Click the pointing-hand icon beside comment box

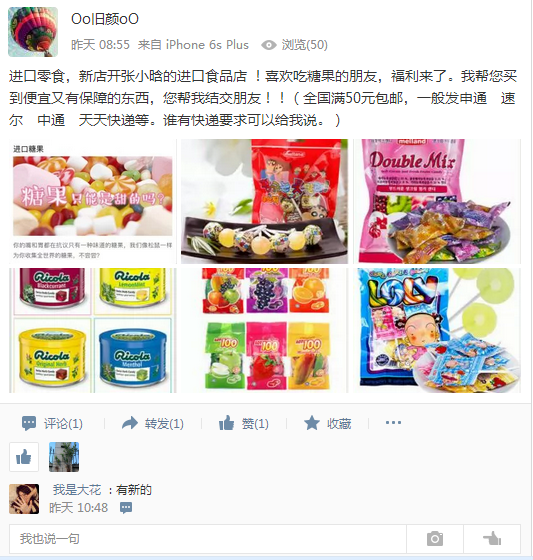click(492, 539)
